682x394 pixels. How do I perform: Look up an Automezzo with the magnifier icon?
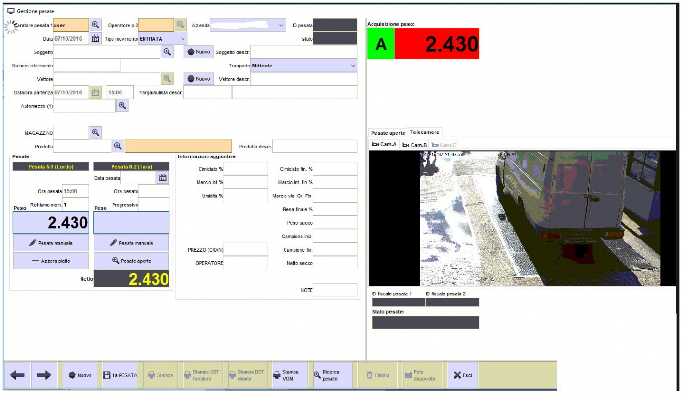(x=123, y=106)
